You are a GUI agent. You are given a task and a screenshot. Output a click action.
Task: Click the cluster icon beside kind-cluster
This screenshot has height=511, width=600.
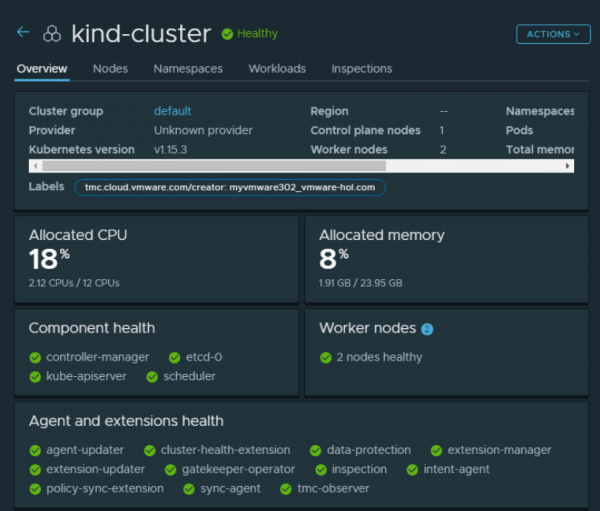(x=52, y=34)
